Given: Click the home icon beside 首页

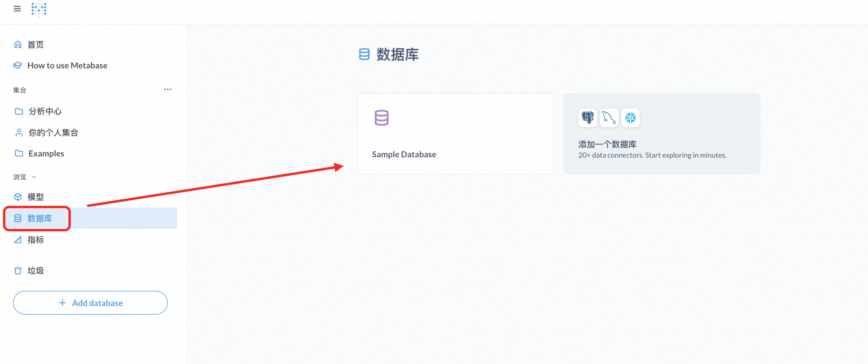Looking at the screenshot, I should pos(18,44).
